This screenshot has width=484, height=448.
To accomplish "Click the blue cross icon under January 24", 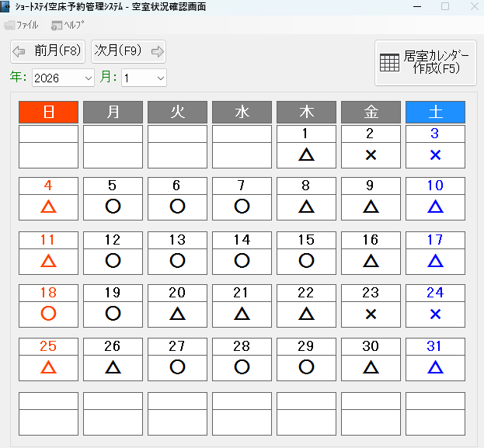I will click(435, 314).
